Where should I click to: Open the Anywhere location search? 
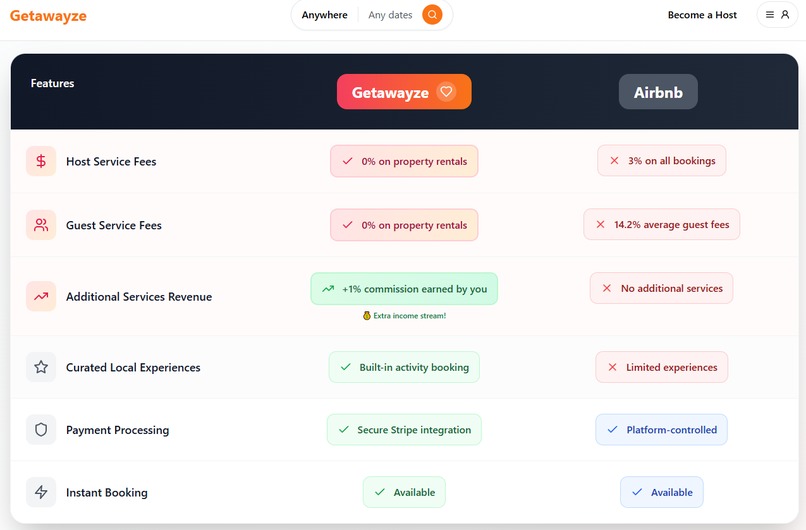[324, 15]
